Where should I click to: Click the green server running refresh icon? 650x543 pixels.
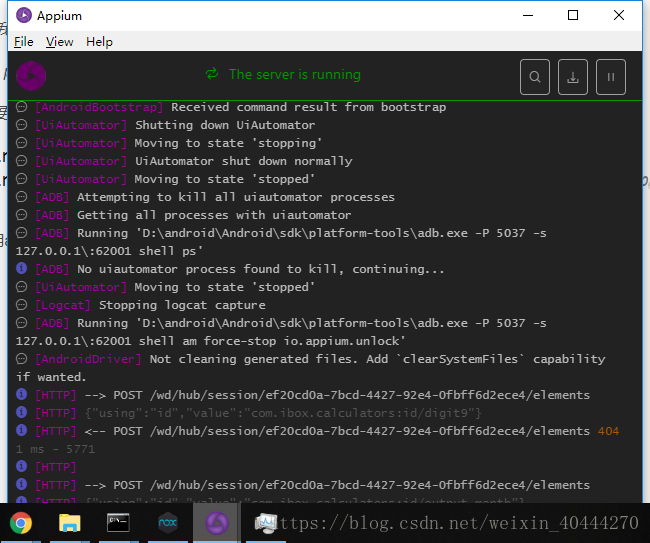coord(212,74)
